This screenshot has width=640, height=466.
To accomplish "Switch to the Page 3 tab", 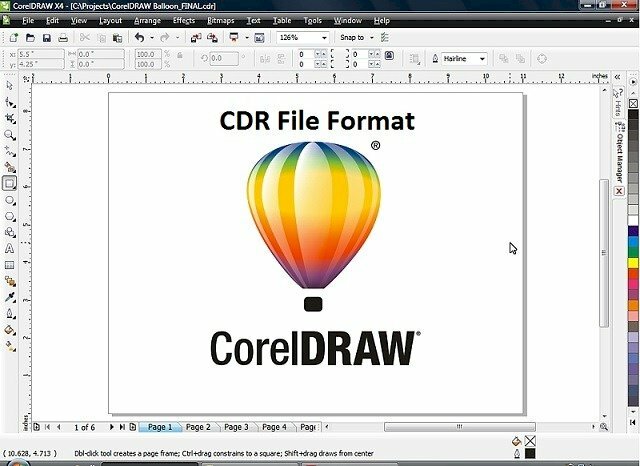I will [236, 427].
